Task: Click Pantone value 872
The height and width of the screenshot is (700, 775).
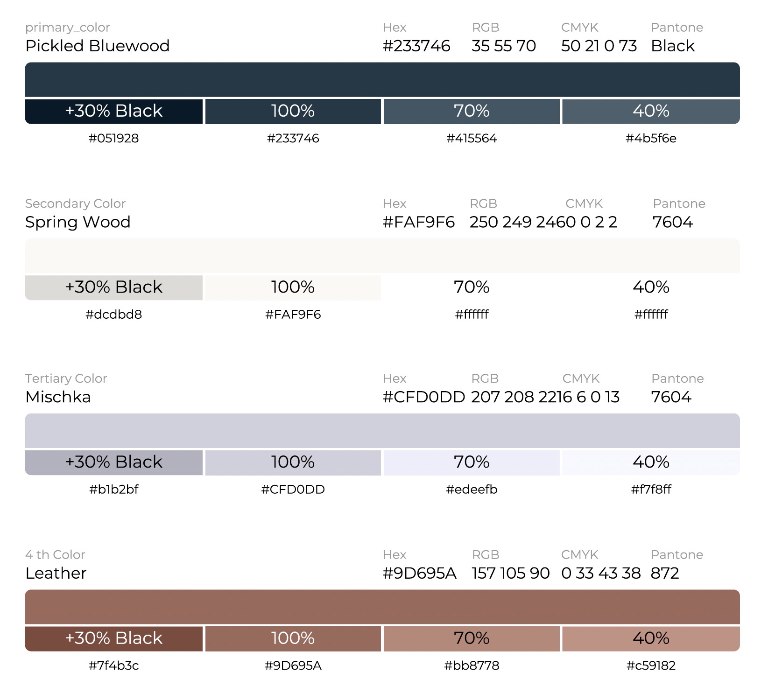Action: coord(665,573)
